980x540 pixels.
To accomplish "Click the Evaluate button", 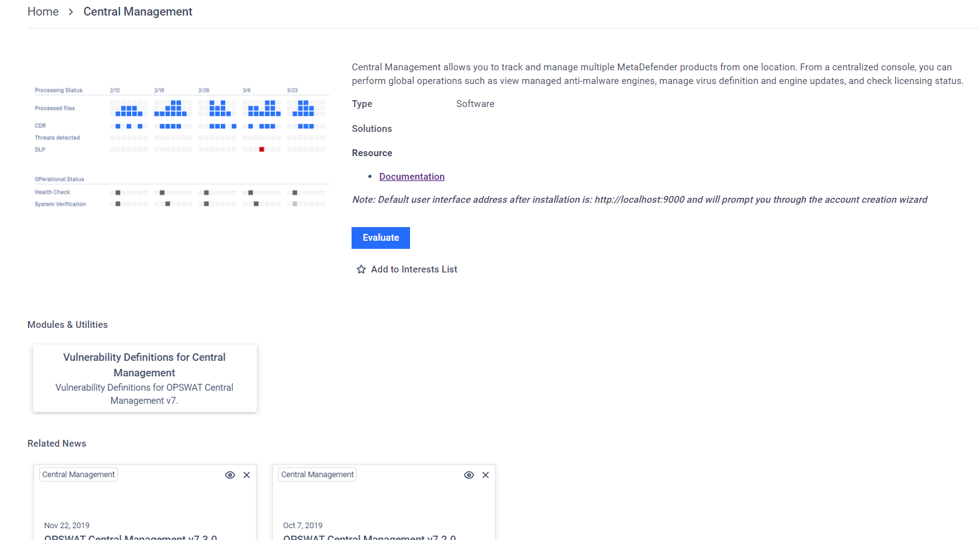I will tap(381, 238).
